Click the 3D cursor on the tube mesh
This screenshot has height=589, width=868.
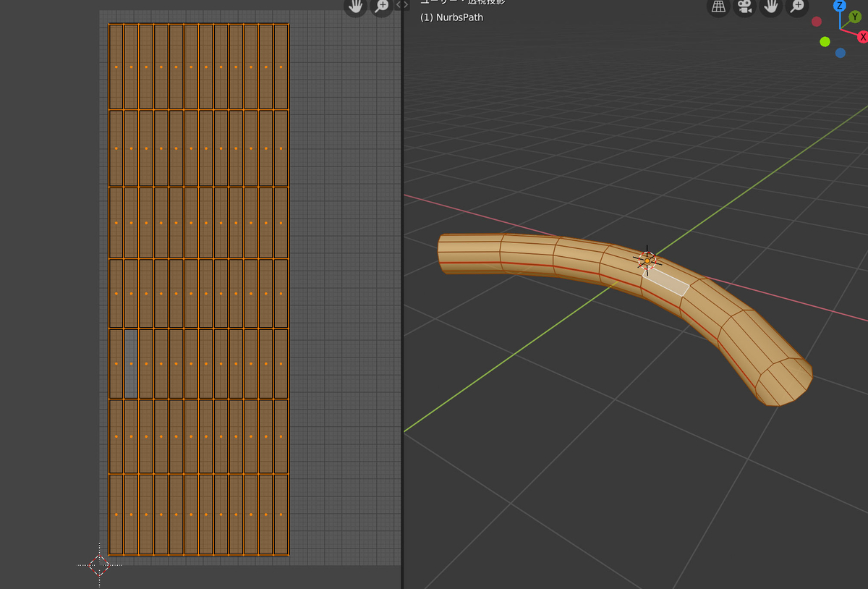(647, 260)
